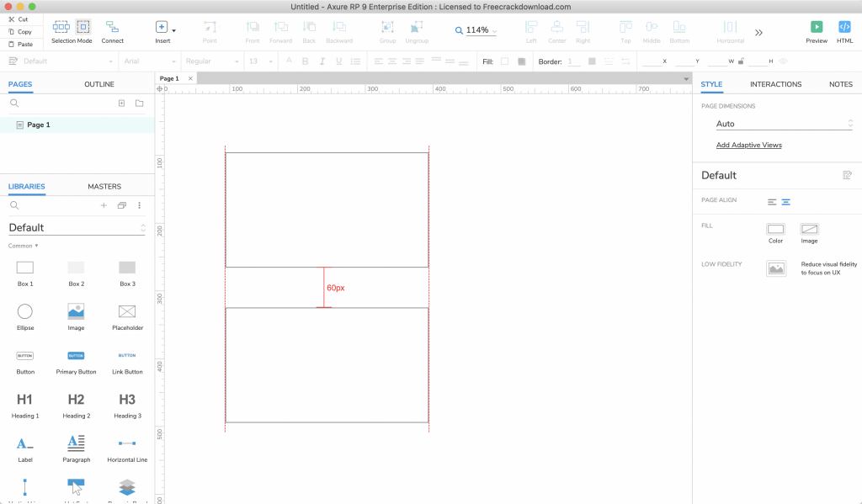
Task: Click the Add Adaptive Views link
Action: point(748,145)
